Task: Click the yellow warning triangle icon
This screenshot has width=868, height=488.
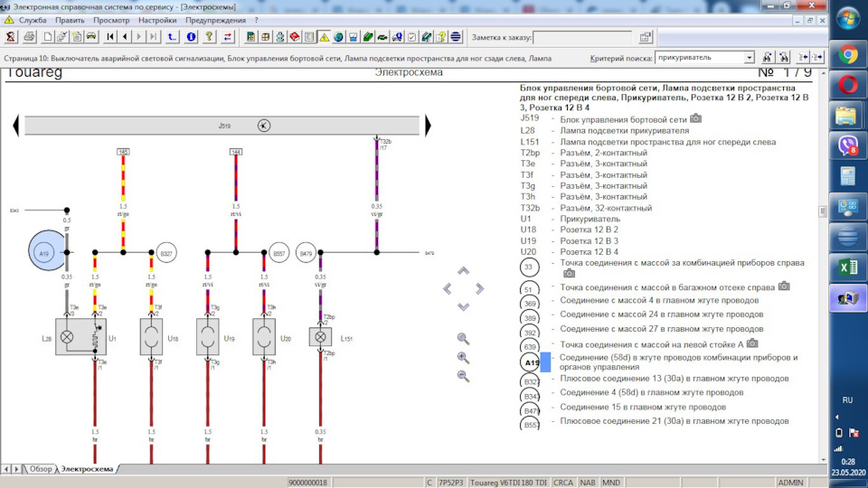Action: (x=324, y=37)
